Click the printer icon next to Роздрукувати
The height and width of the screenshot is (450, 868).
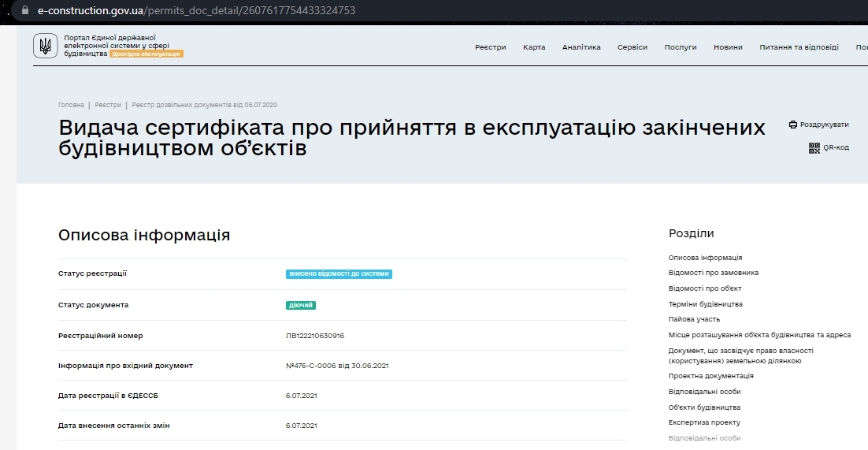[x=792, y=125]
